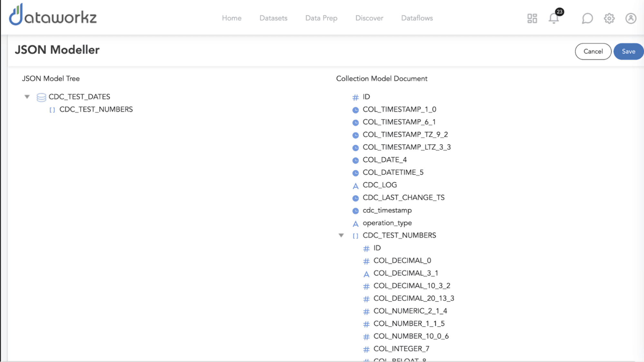
Task: Click number icon beside COL_DECIMAL_0
Action: pos(366,261)
